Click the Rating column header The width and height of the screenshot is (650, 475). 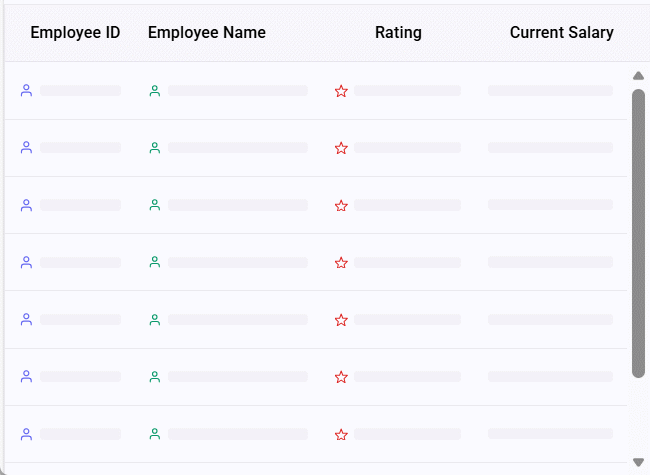(398, 32)
